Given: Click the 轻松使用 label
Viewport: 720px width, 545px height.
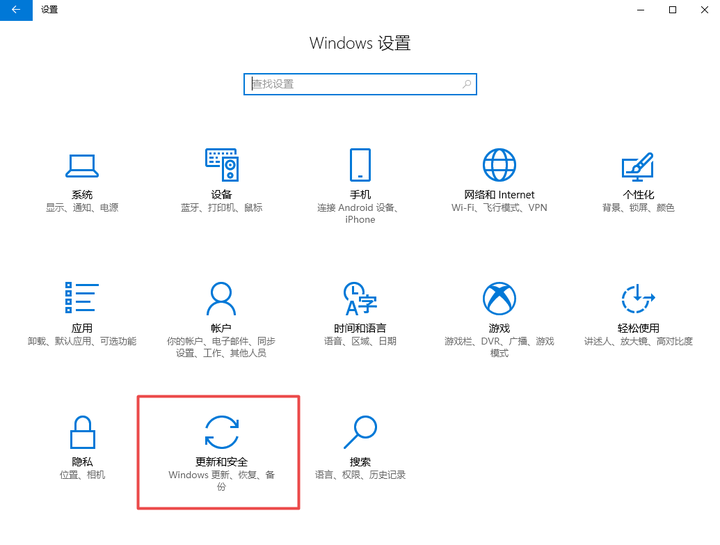Looking at the screenshot, I should click(638, 328).
